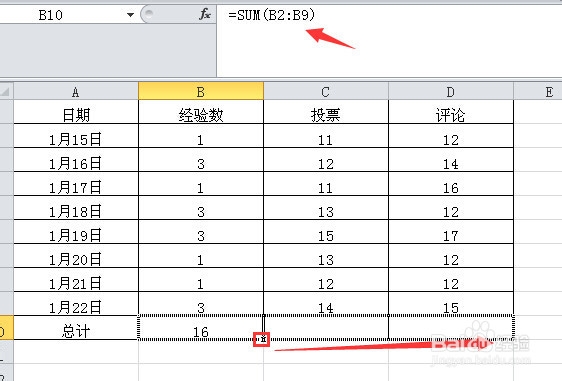
Task: Select 经验数 value in 1月16日 row
Action: (x=201, y=160)
